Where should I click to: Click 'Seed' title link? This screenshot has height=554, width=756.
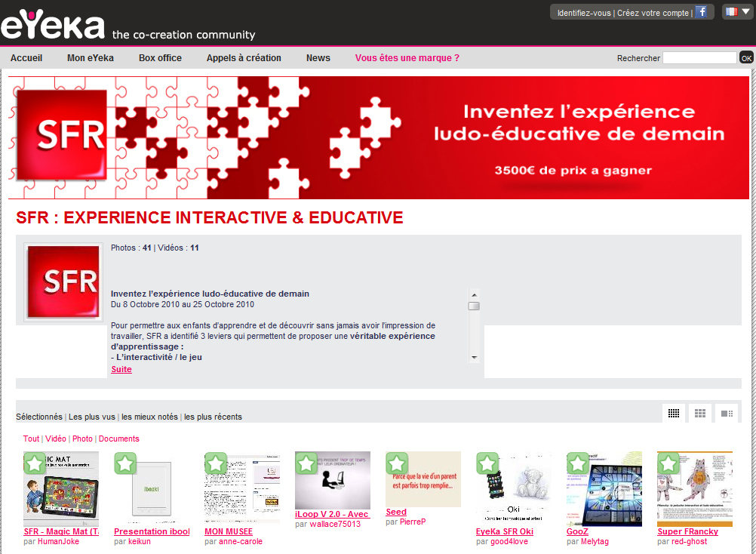coord(396,512)
